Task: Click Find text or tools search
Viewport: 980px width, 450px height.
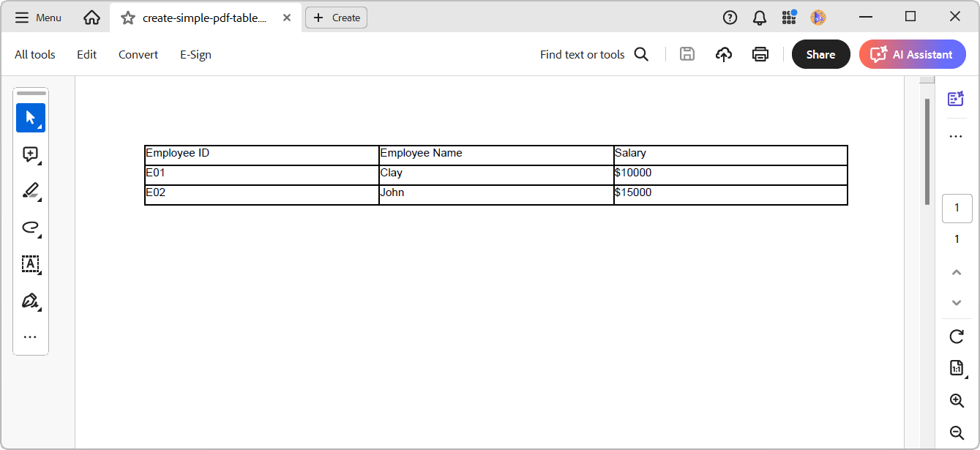Action: pos(583,54)
